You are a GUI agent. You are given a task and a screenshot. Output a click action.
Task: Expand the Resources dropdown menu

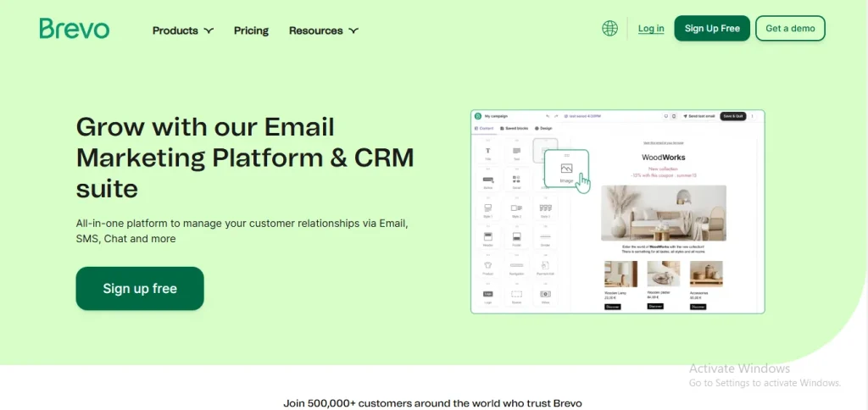[x=323, y=30]
